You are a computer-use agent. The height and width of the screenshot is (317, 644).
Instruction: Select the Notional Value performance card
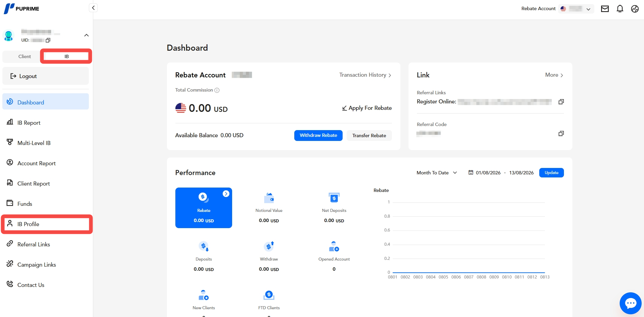269,208
